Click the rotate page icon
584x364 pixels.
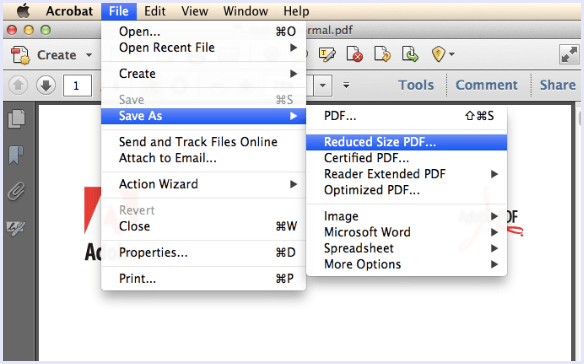(382, 54)
